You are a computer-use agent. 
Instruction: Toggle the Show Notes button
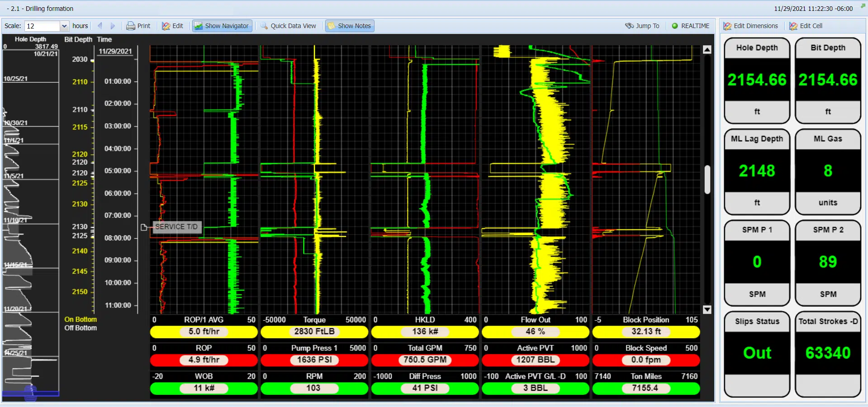[350, 26]
